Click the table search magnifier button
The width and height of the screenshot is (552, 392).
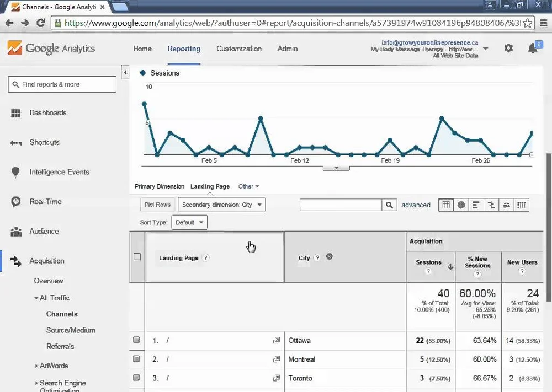click(389, 205)
